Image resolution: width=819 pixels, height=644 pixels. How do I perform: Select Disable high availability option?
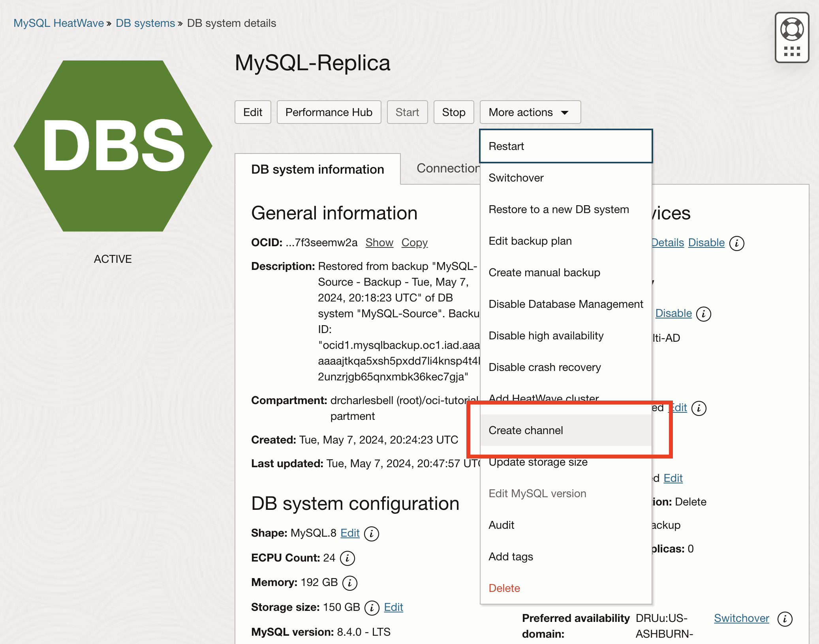pos(546,335)
